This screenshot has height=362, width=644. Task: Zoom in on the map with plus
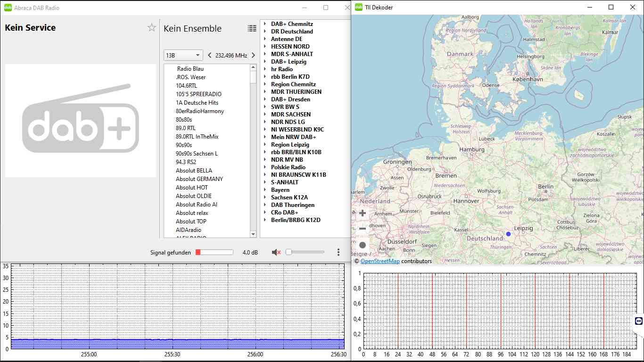tap(363, 213)
